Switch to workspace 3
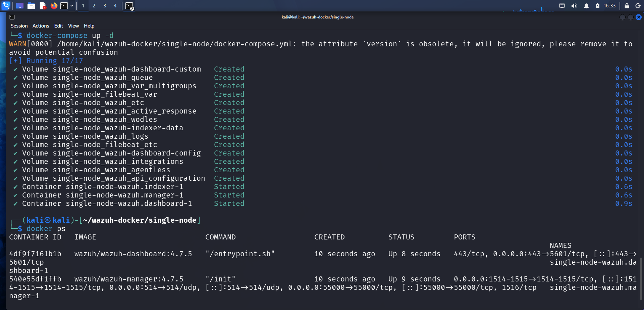The width and height of the screenshot is (644, 310). point(105,6)
